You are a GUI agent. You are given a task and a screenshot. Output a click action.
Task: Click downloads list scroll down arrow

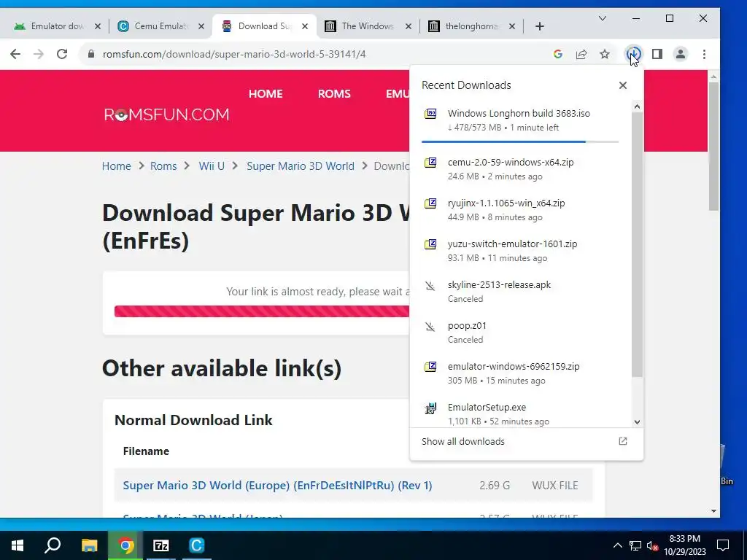[637, 422]
